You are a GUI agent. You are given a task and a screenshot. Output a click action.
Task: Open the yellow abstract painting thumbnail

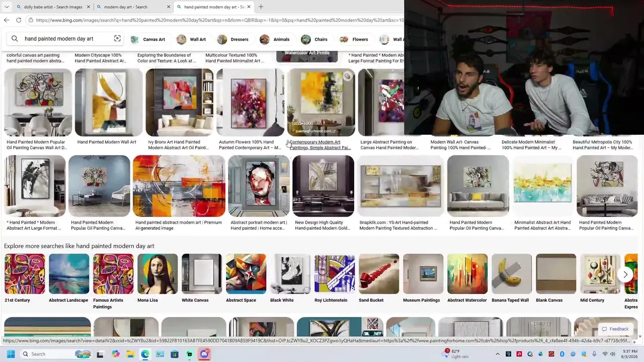point(321,103)
